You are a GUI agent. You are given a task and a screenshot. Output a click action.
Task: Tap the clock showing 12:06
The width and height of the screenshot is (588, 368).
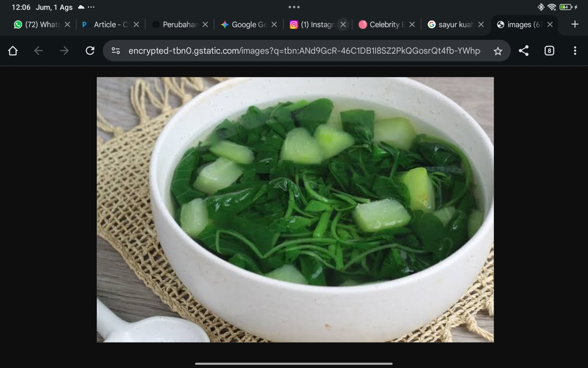(21, 7)
